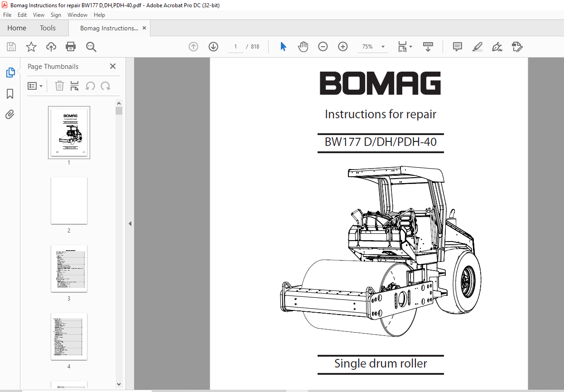This screenshot has width=564, height=392.
Task: Bookmark this file with the star icon
Action: [31, 47]
